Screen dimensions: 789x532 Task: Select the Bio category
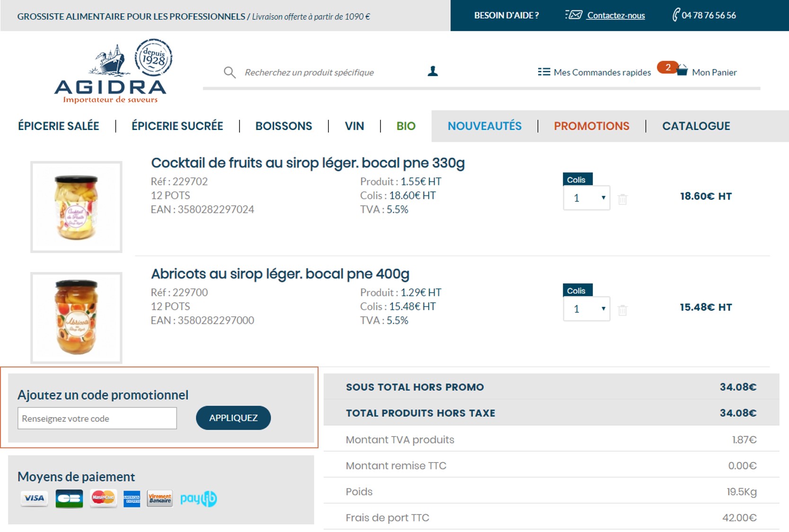pos(406,126)
